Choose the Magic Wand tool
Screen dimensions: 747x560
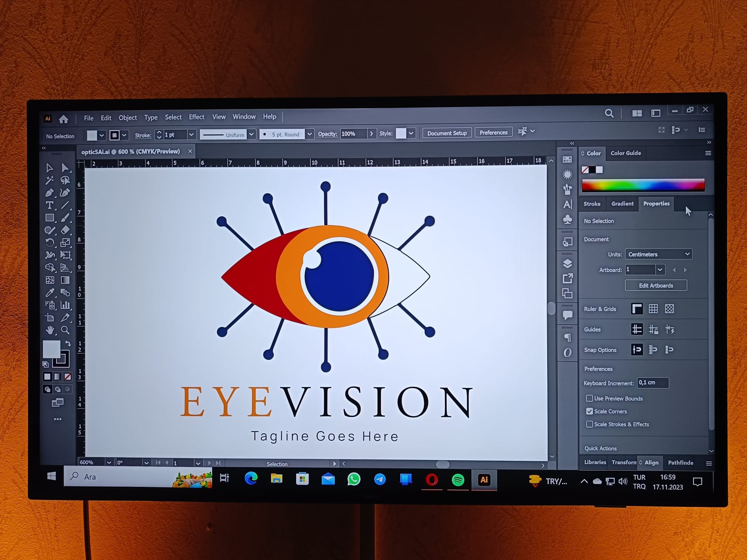pos(49,181)
